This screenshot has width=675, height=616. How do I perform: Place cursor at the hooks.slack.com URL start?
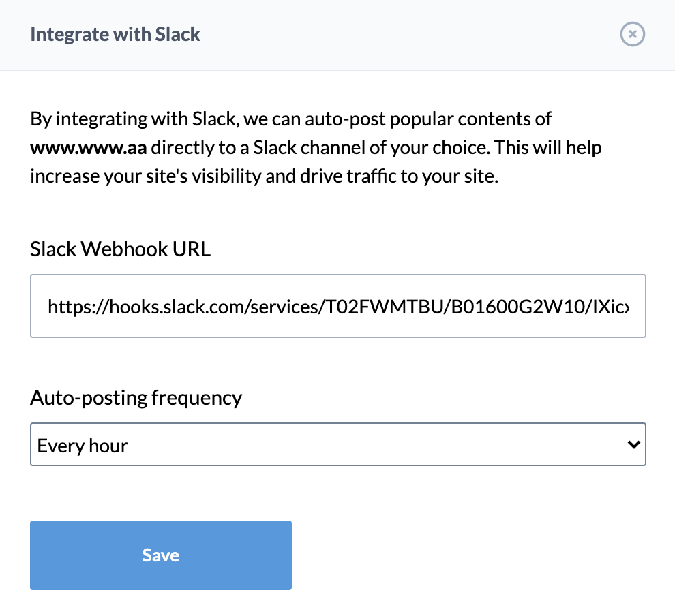[48, 307]
